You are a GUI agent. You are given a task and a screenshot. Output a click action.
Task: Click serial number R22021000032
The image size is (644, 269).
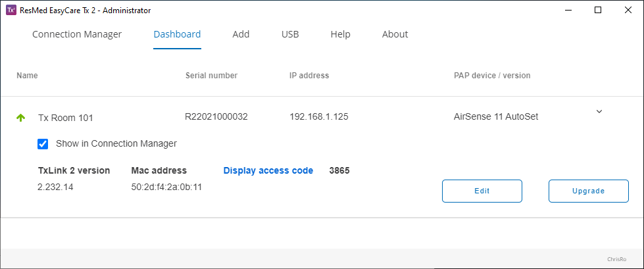point(216,116)
